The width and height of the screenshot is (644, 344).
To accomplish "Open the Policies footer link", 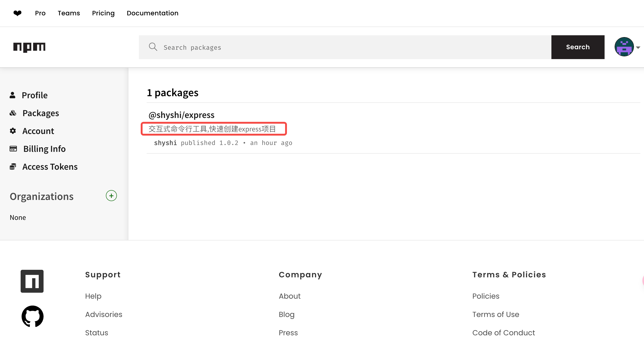I will (x=486, y=296).
